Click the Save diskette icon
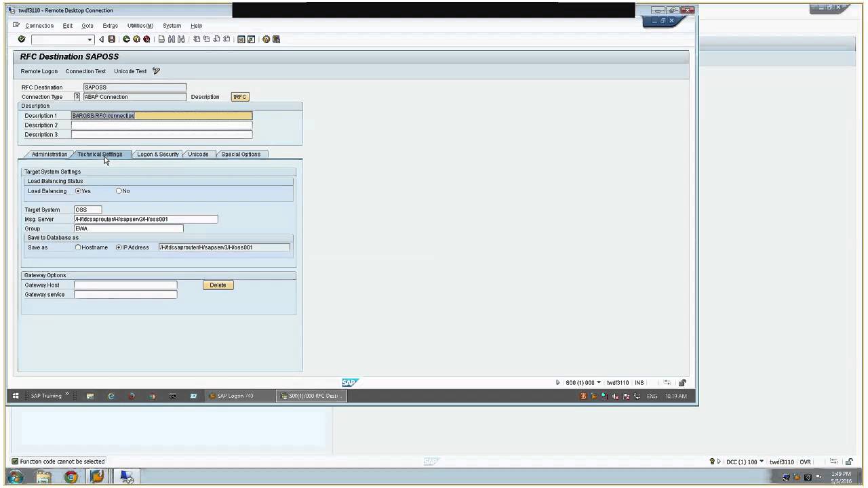The width and height of the screenshot is (868, 488). [x=111, y=39]
